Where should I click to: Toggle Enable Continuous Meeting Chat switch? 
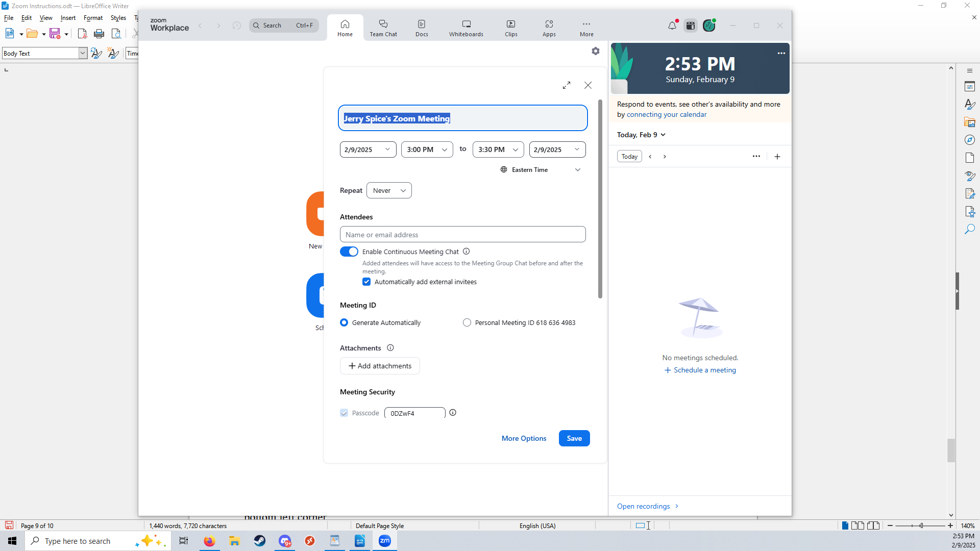click(349, 252)
